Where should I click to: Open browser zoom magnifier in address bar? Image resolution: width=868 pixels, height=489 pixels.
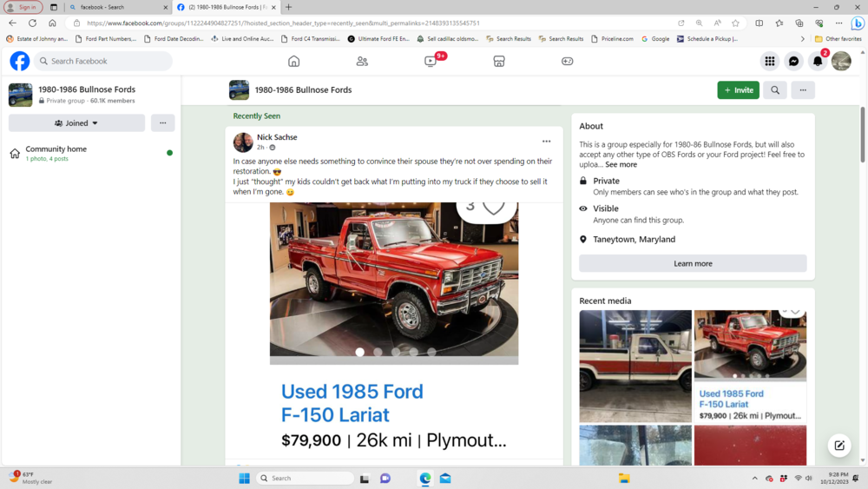point(699,23)
